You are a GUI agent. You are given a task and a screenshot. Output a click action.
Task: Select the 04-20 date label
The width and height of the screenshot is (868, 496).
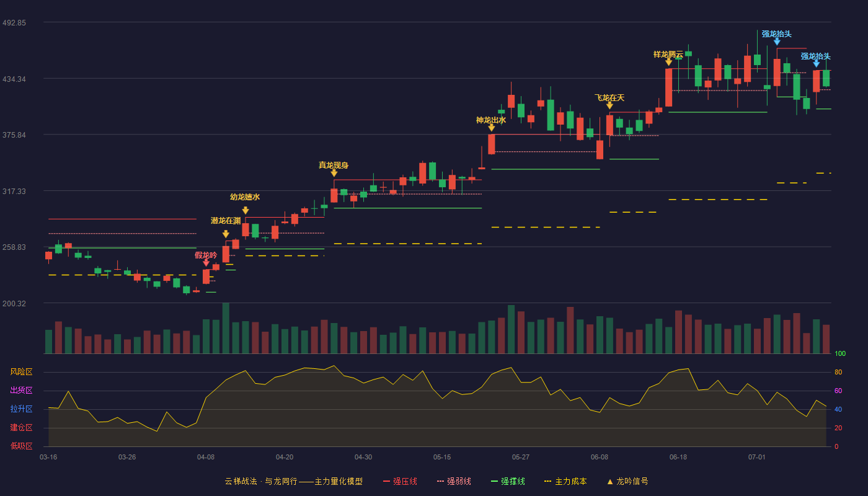pyautogui.click(x=285, y=457)
